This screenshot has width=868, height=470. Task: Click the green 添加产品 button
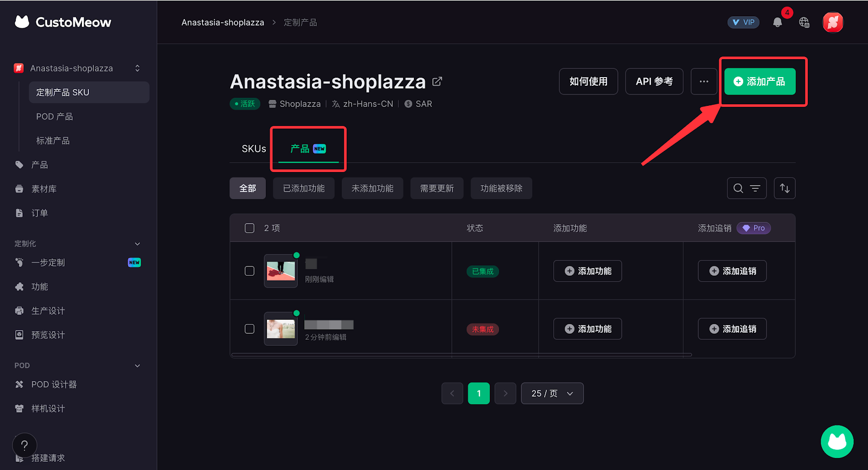[759, 81]
